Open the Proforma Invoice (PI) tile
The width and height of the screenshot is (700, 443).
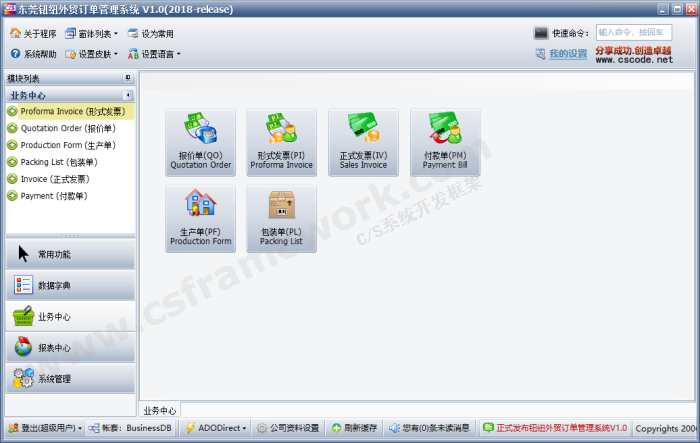coord(281,141)
